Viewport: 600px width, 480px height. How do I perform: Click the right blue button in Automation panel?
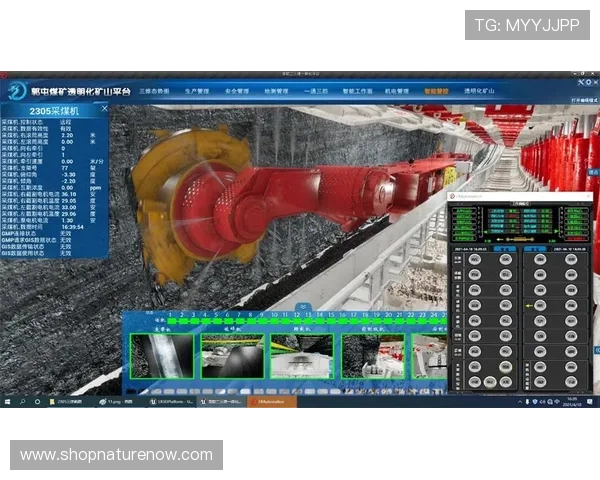[535, 249]
